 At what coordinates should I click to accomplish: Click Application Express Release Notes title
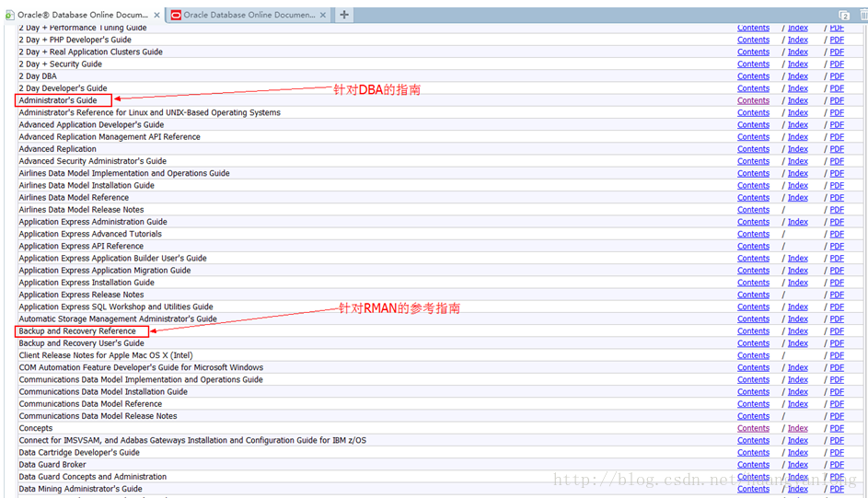81,295
